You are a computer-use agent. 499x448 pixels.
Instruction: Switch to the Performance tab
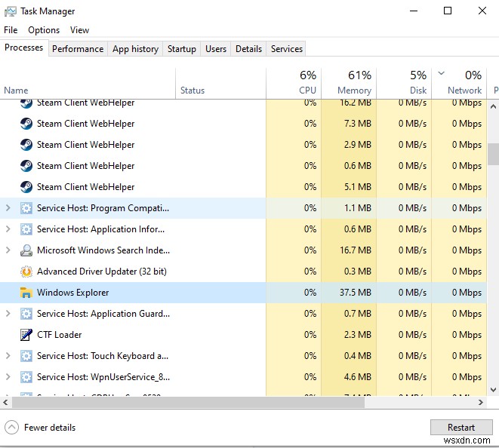(x=78, y=49)
